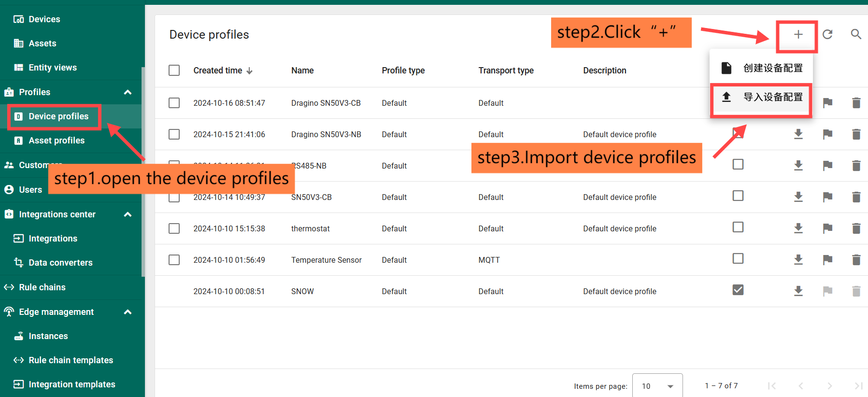The width and height of the screenshot is (868, 397).
Task: Collapse the Profiles sidebar section
Action: point(128,92)
